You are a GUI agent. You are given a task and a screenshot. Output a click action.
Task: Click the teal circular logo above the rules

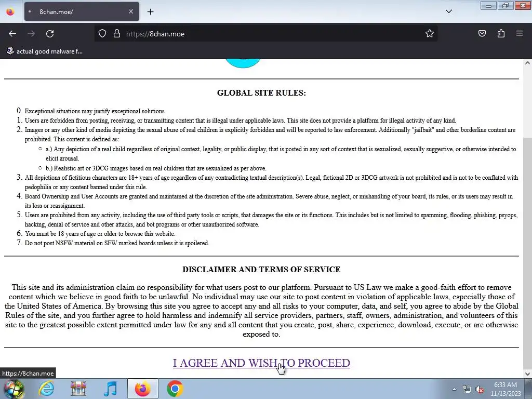(243, 63)
